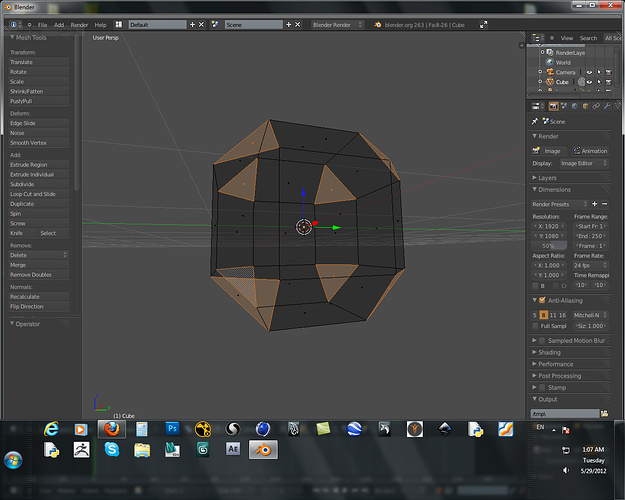Screen dimensions: 625x500
Task: Open outliner View menu
Action: 567,38
